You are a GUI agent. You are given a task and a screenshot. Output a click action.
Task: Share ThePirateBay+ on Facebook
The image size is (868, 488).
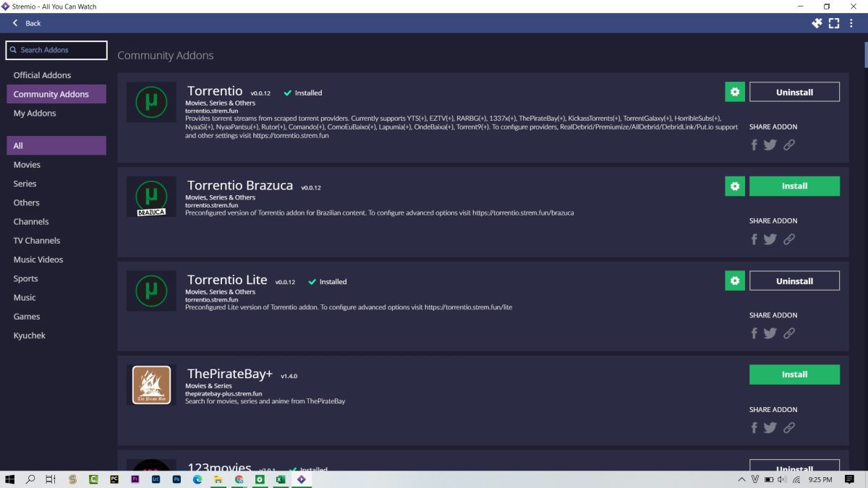pos(754,427)
